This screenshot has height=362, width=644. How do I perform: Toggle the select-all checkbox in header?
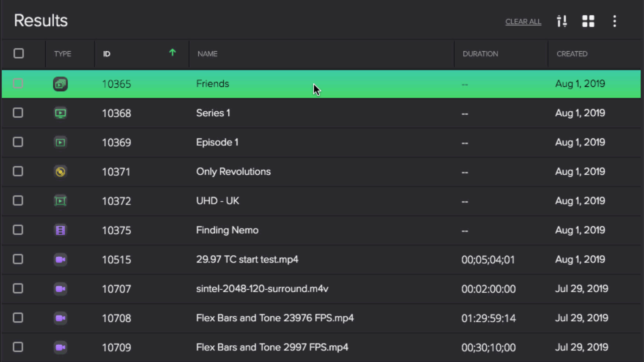19,54
